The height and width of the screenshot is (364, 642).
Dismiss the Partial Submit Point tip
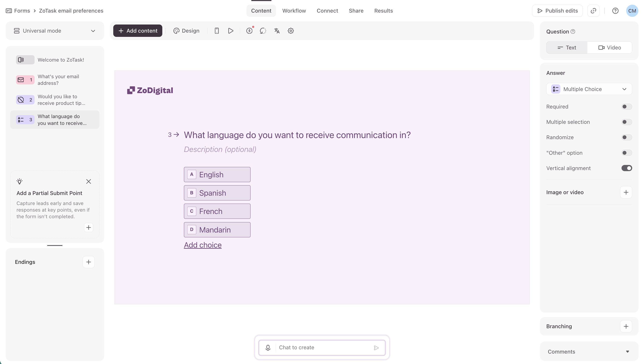click(89, 182)
